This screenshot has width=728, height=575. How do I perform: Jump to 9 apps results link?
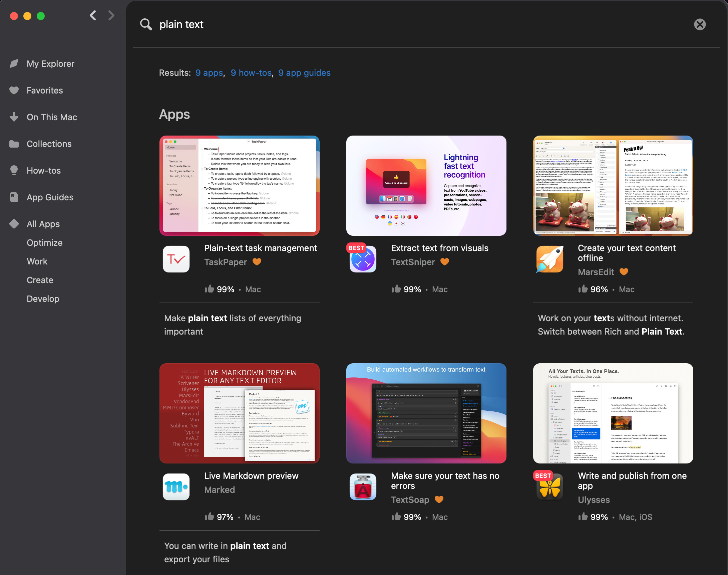point(209,73)
